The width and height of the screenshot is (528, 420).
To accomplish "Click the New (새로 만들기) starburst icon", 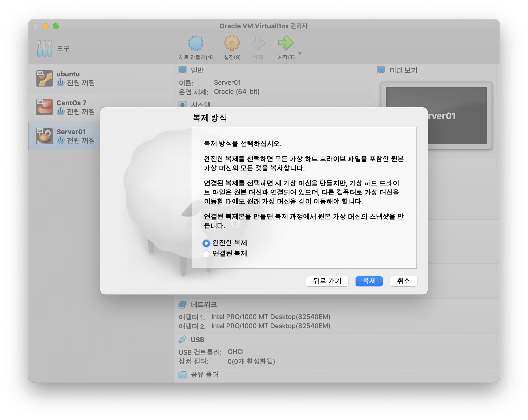I will (x=195, y=43).
